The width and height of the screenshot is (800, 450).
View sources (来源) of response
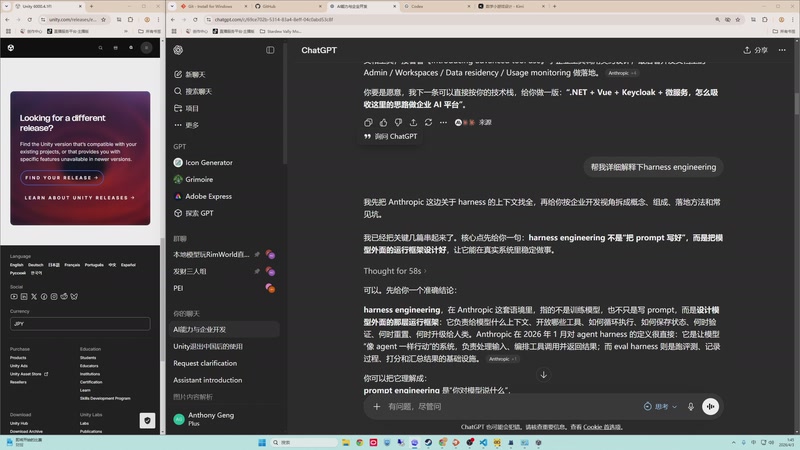473,122
